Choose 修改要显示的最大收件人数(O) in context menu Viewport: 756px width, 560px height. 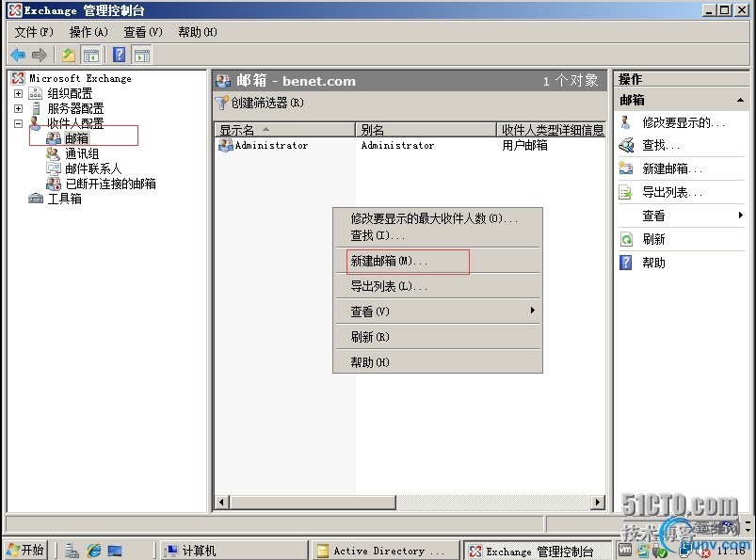[x=437, y=218]
